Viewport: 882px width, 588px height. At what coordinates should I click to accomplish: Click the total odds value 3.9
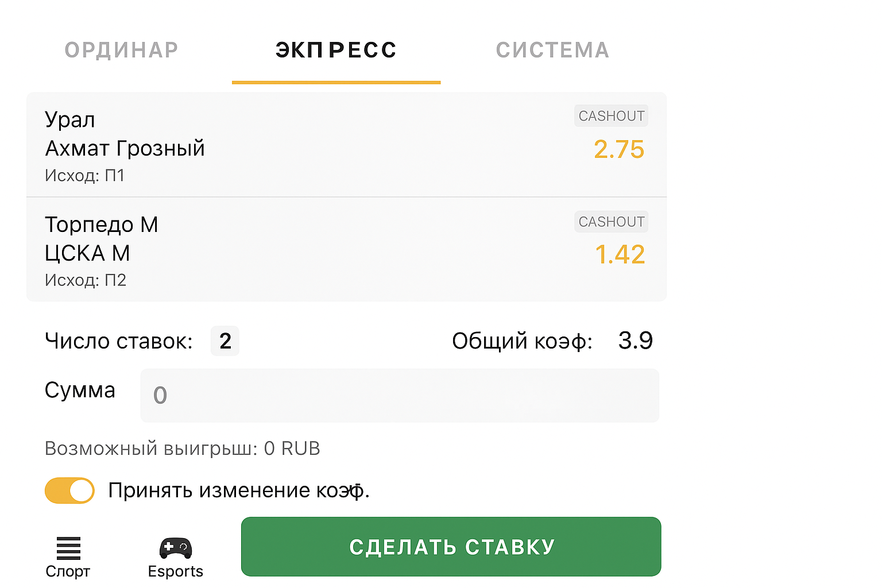click(635, 341)
